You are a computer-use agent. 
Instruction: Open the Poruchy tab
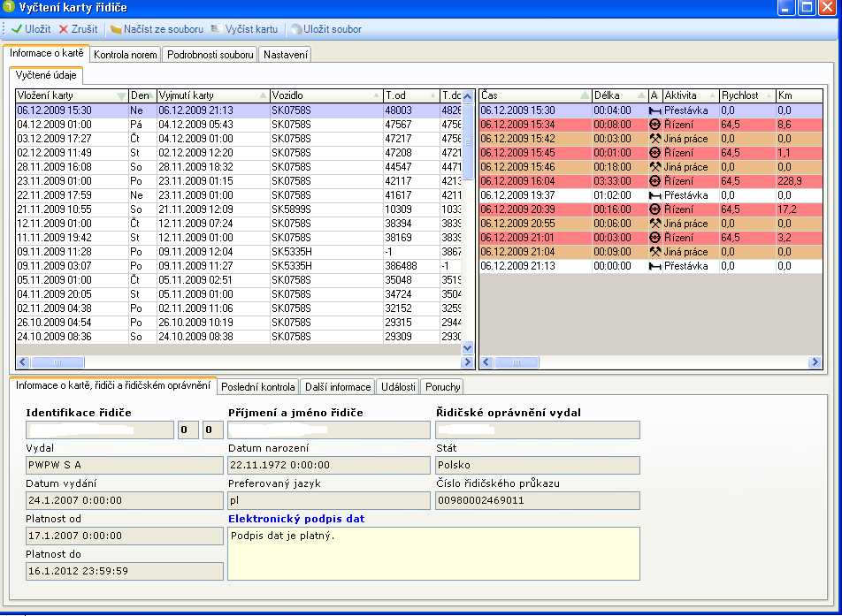tap(442, 387)
